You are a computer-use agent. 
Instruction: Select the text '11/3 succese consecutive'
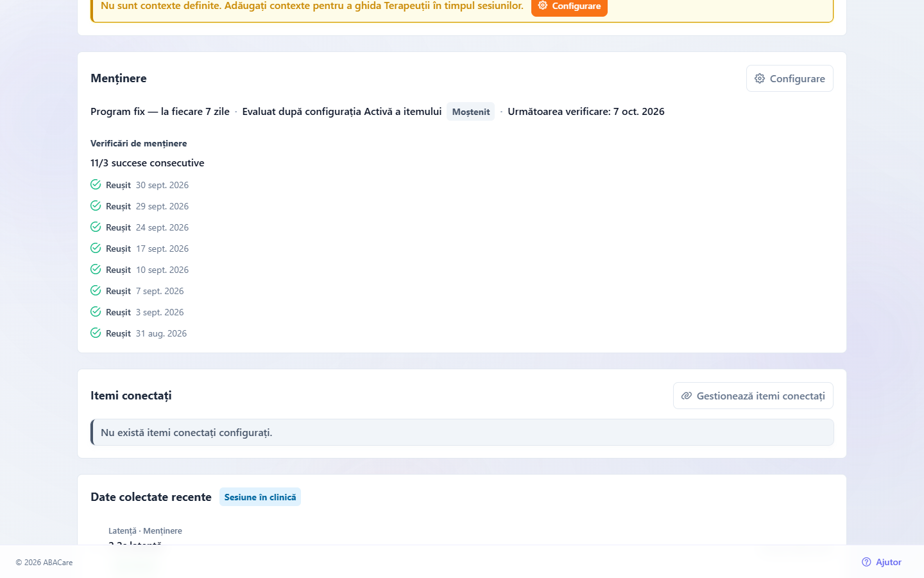pos(148,163)
